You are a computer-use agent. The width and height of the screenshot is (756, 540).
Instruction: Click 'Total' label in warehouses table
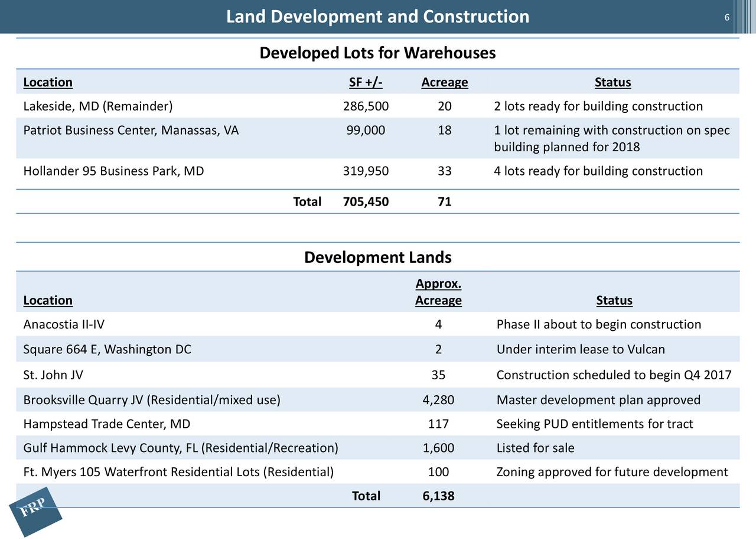click(x=307, y=202)
